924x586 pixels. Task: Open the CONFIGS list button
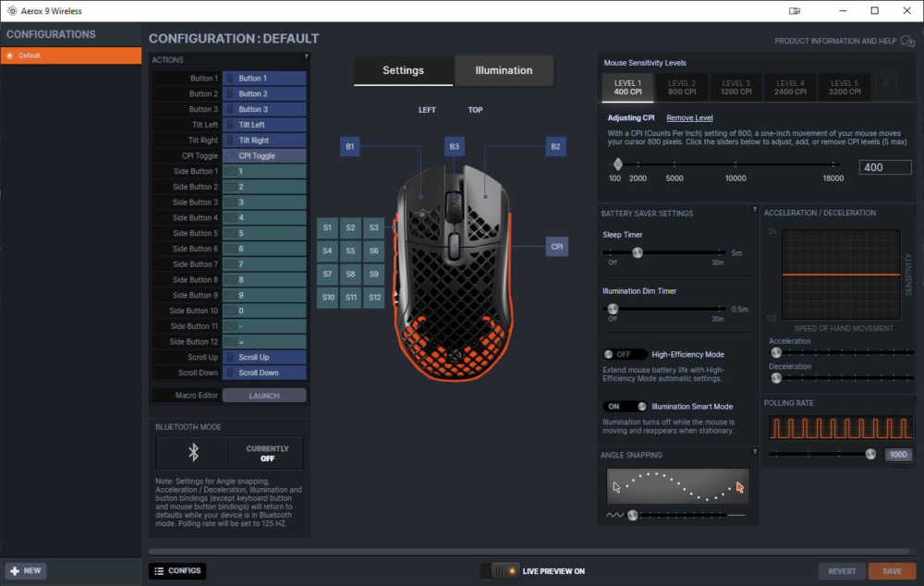[177, 570]
